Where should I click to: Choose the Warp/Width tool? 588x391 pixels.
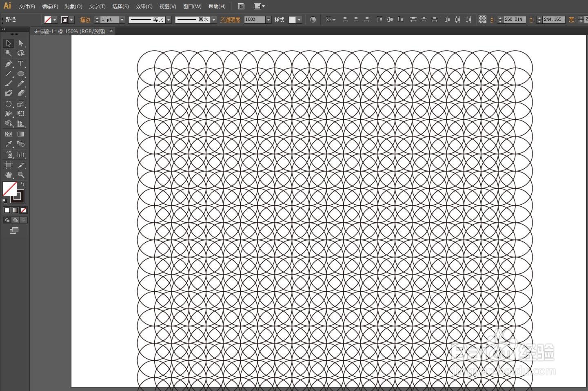(9, 114)
